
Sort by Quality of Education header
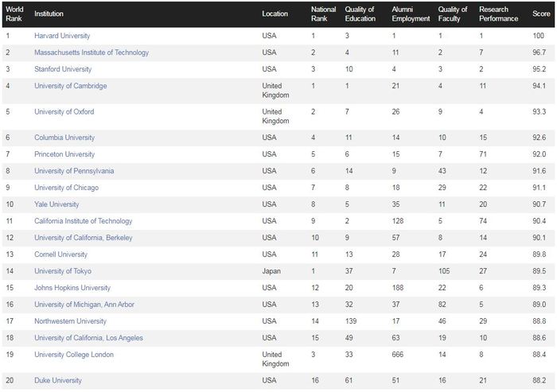(x=360, y=14)
